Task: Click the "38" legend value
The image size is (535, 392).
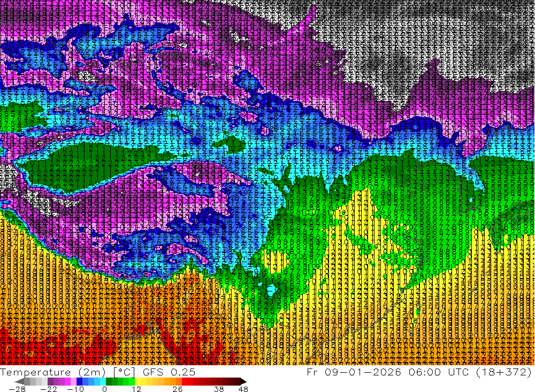Action: pos(219,389)
